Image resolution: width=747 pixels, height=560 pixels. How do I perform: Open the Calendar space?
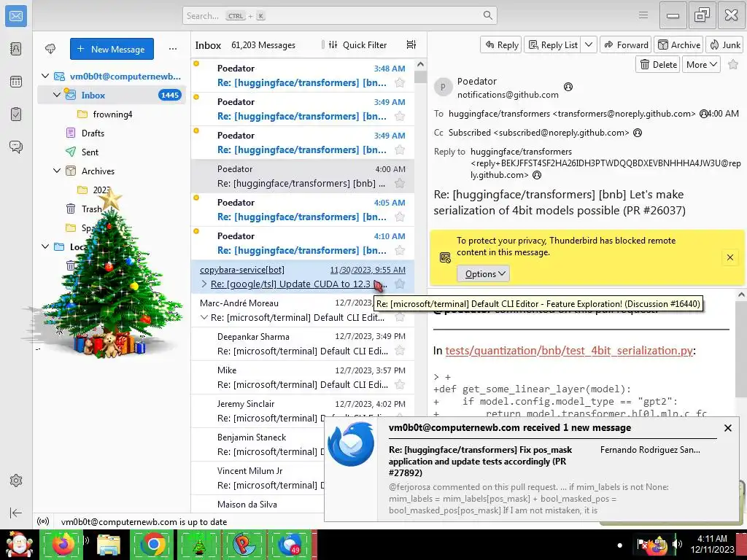16,82
